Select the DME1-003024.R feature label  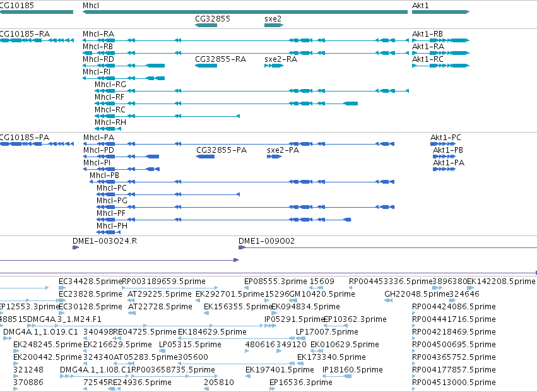[x=105, y=241]
